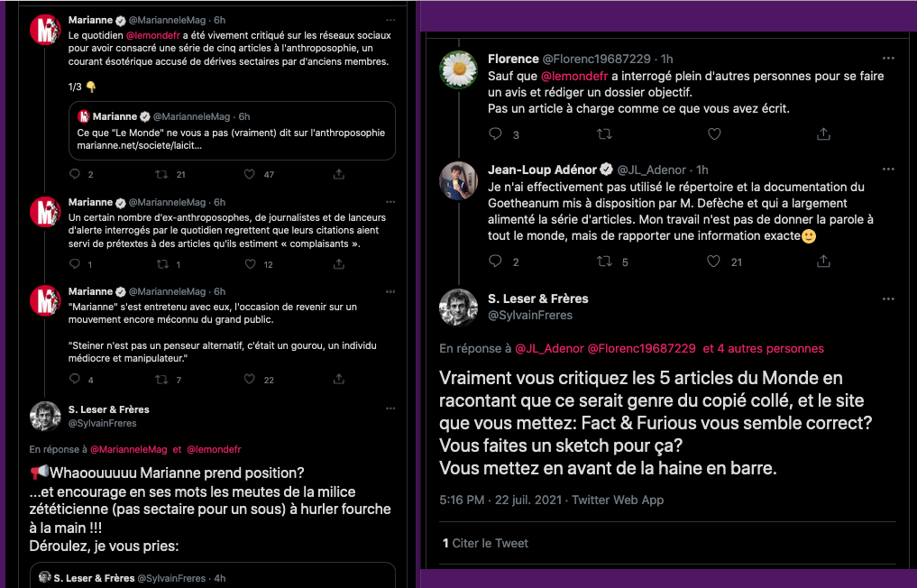Open more options on S. Leser's right tweet
The image size is (917, 588).
click(888, 299)
